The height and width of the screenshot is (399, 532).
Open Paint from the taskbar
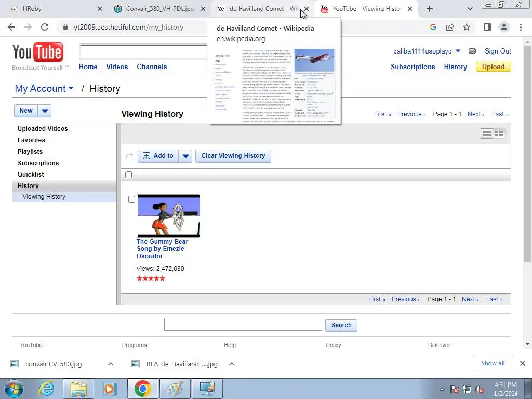pyautogui.click(x=175, y=389)
